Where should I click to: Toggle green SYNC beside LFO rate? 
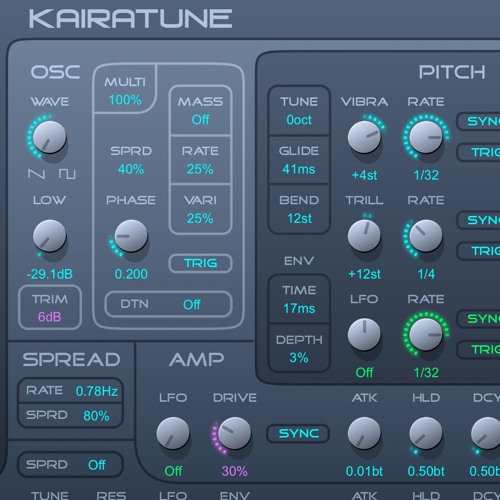pos(478,319)
